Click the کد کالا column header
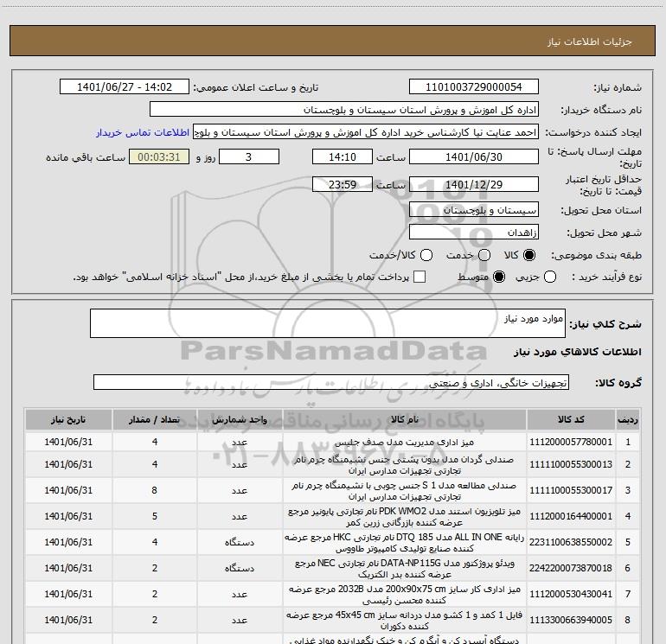The height and width of the screenshot is (644, 666). (571, 420)
